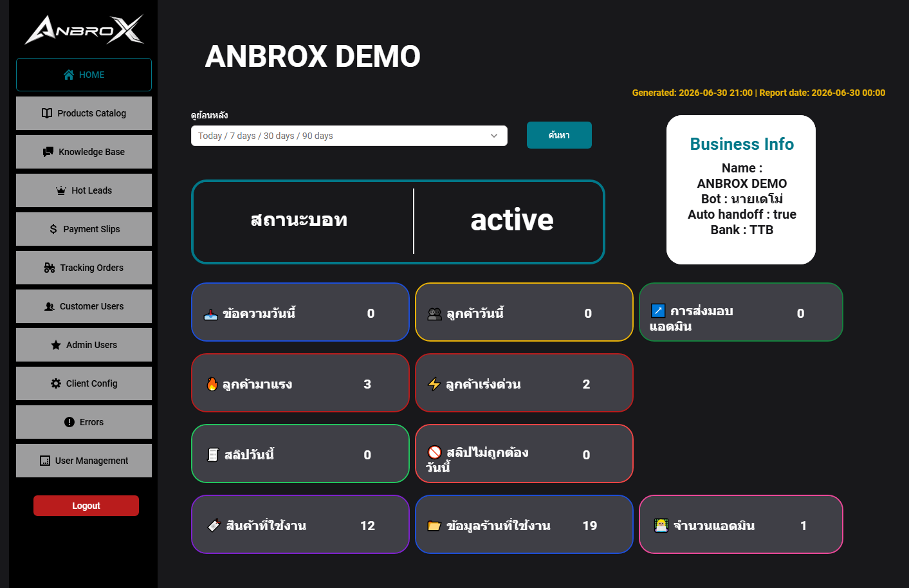Click the Customer Users people icon
The width and height of the screenshot is (909, 588).
point(50,306)
